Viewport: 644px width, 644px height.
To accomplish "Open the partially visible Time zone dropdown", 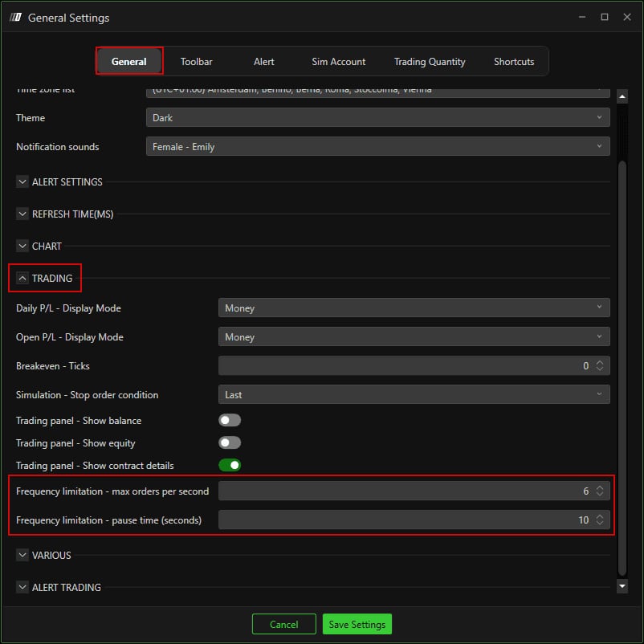I will [x=378, y=93].
